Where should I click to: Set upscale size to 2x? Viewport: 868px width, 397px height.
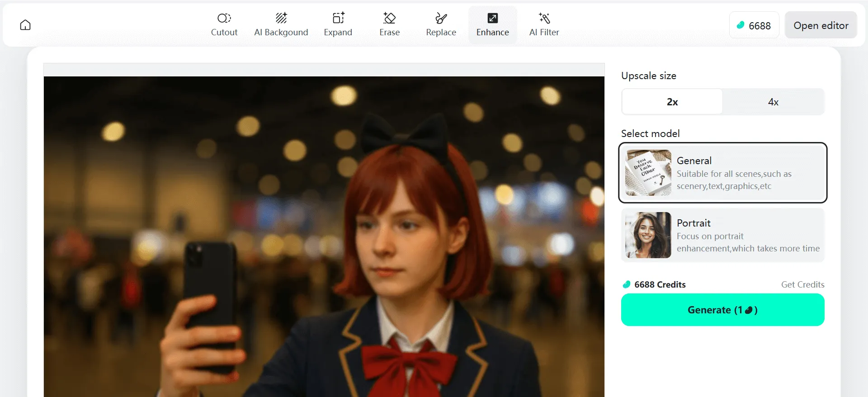click(x=672, y=102)
